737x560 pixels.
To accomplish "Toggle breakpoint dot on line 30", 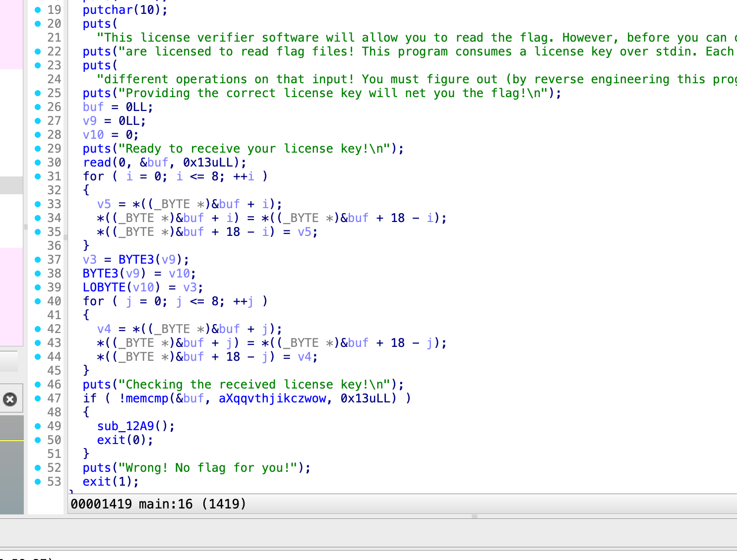I will [x=38, y=163].
